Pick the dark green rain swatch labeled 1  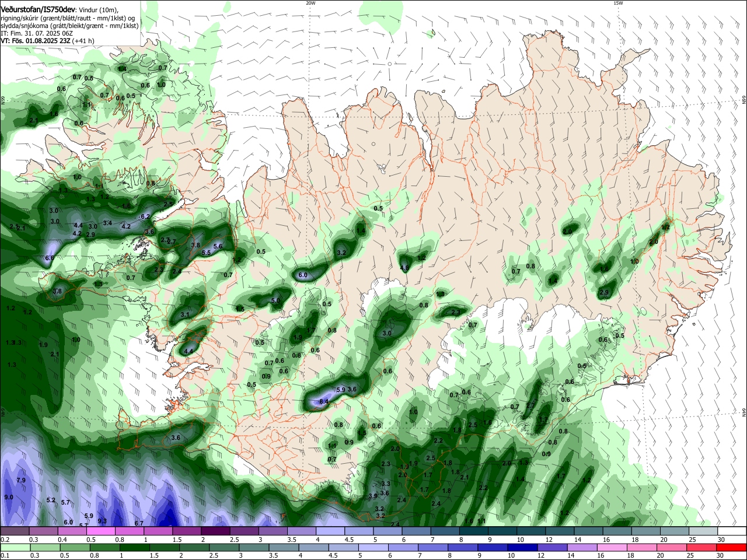[134, 548]
